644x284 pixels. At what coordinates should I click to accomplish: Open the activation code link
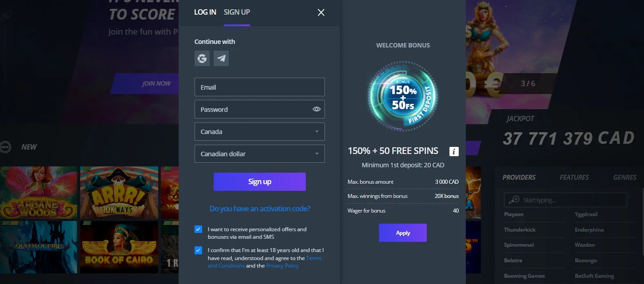click(x=260, y=209)
